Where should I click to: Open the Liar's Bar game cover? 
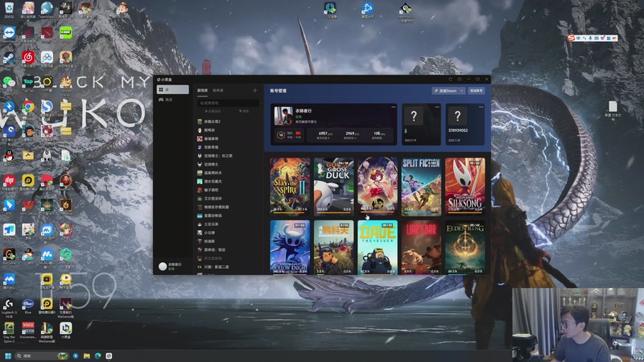(x=421, y=247)
